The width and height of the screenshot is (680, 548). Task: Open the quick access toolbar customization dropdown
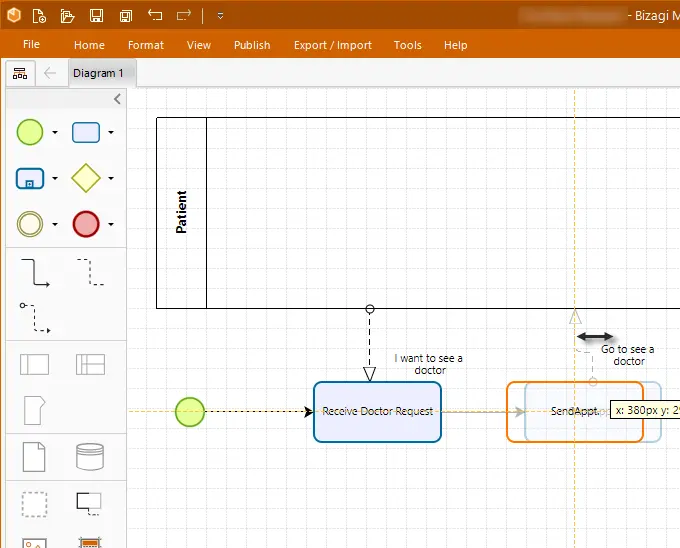point(220,16)
